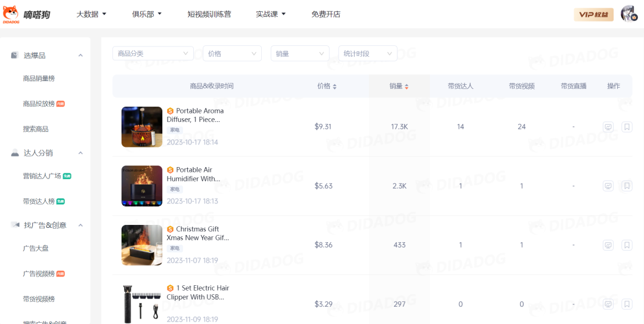Open the 商品分类 dropdown filter
This screenshot has height=324, width=644.
[153, 54]
